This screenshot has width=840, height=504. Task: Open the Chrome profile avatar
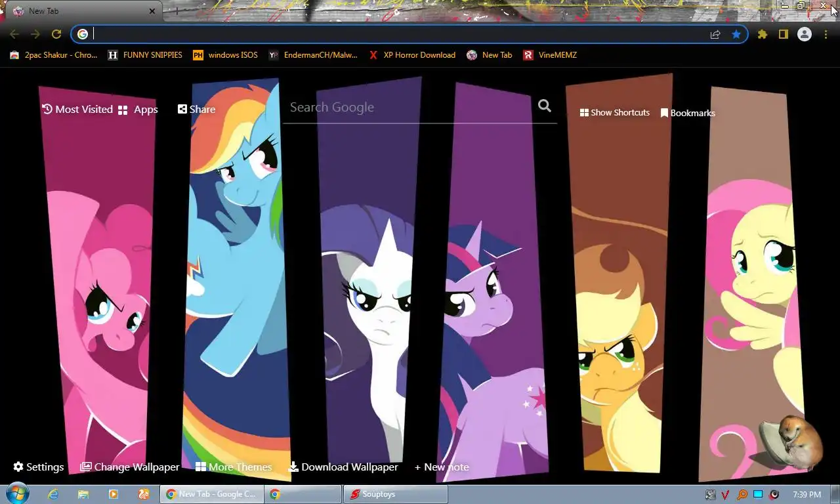click(x=805, y=34)
